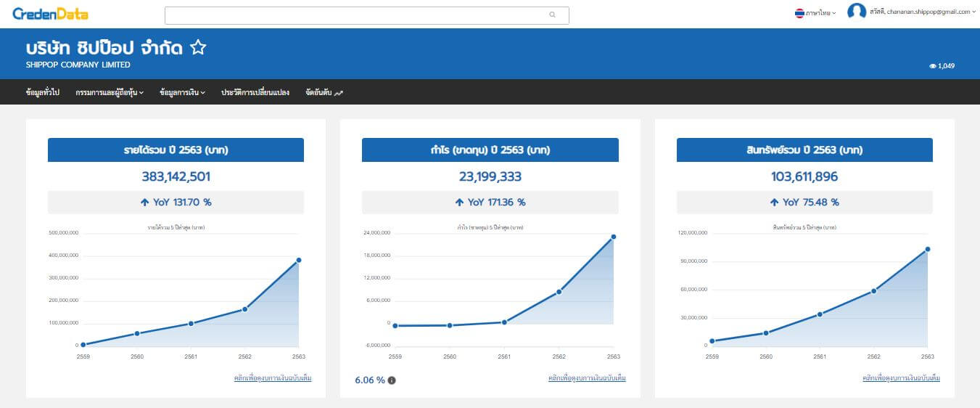
Task: Click the 2563 data point on assets chart
Action: tap(927, 249)
